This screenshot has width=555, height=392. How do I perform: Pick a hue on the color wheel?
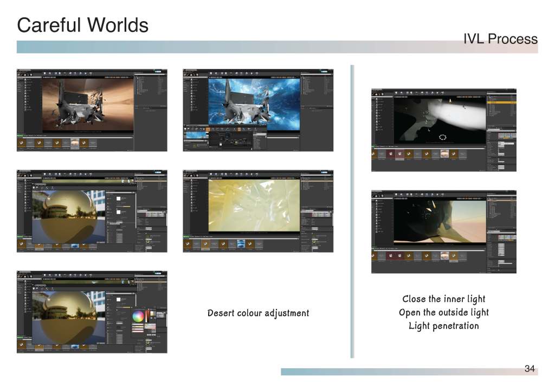tap(139, 316)
